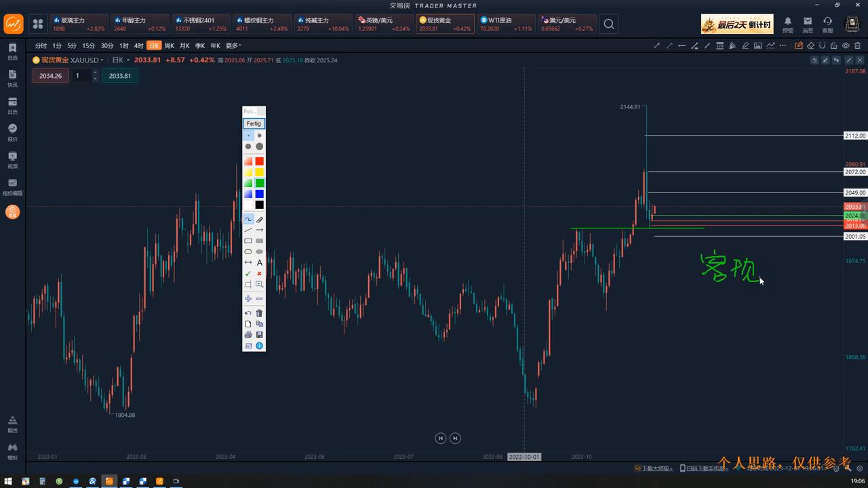Select the hollow ellipse tool in palette
The image size is (868, 488).
click(248, 251)
